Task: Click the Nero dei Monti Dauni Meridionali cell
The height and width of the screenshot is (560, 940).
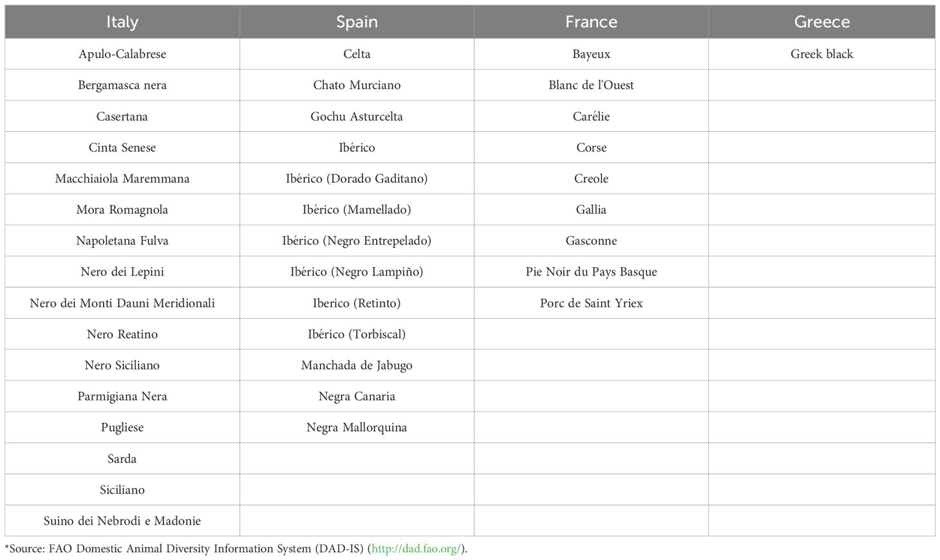Action: click(122, 303)
